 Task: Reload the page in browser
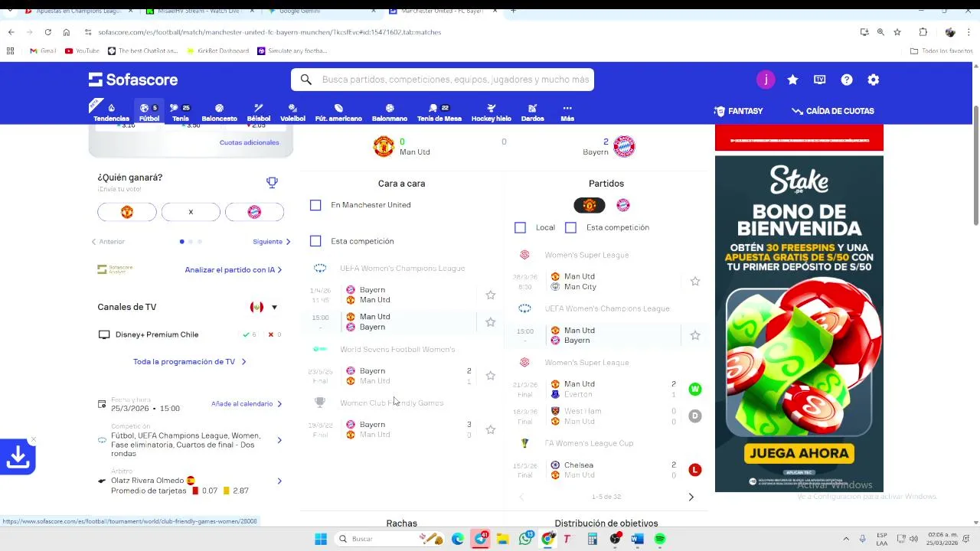47,32
